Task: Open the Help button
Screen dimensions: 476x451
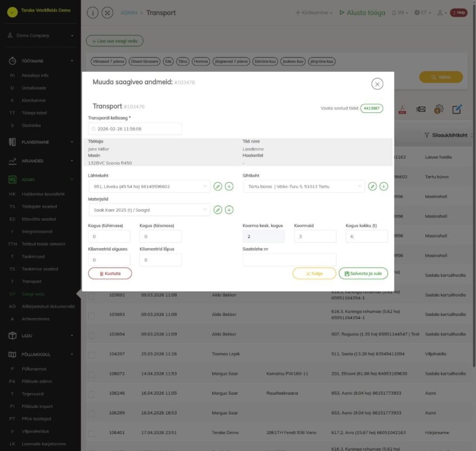Action: [458, 13]
